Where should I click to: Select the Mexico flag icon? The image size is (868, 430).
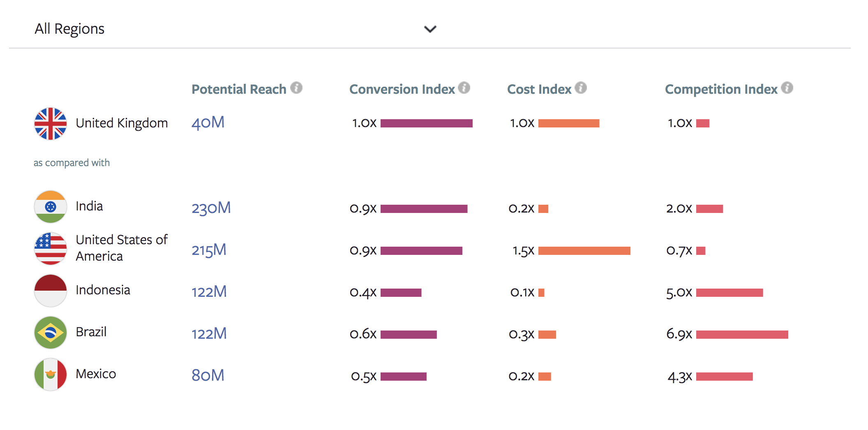[51, 375]
